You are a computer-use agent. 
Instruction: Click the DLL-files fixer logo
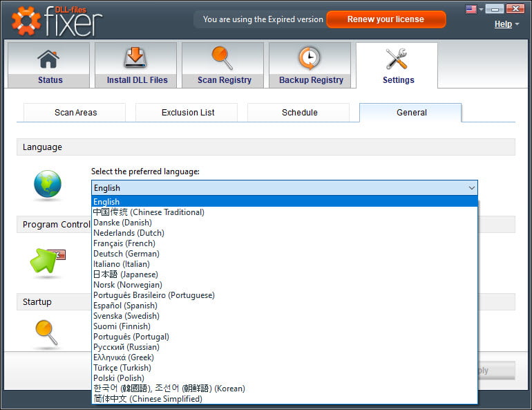click(x=57, y=21)
